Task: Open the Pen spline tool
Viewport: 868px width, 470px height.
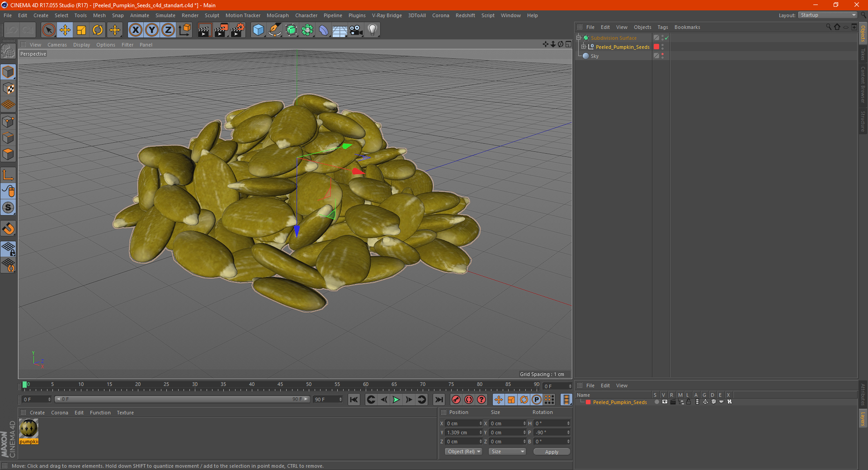Action: pos(275,30)
